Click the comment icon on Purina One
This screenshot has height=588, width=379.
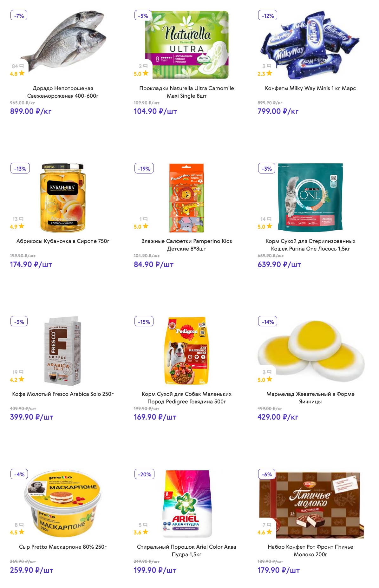269,219
